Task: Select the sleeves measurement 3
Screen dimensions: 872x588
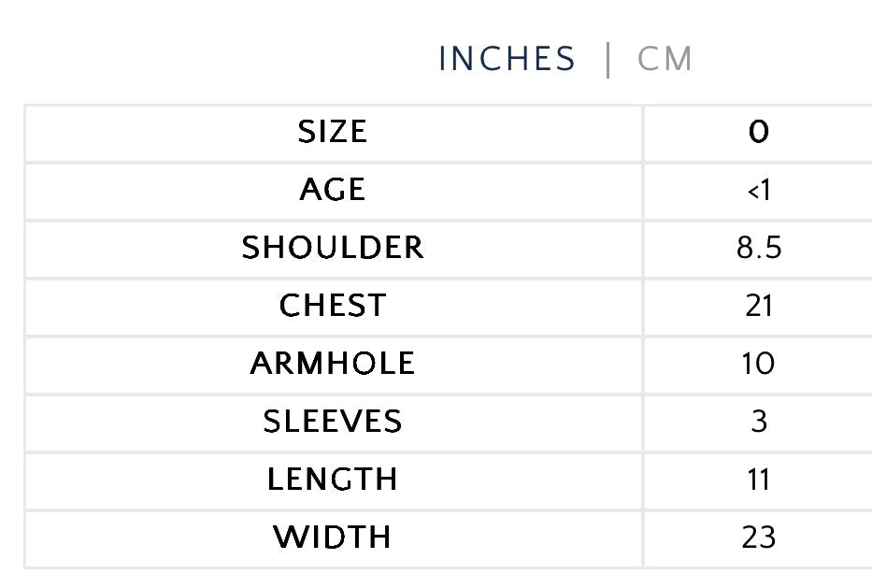Action: [x=758, y=422]
